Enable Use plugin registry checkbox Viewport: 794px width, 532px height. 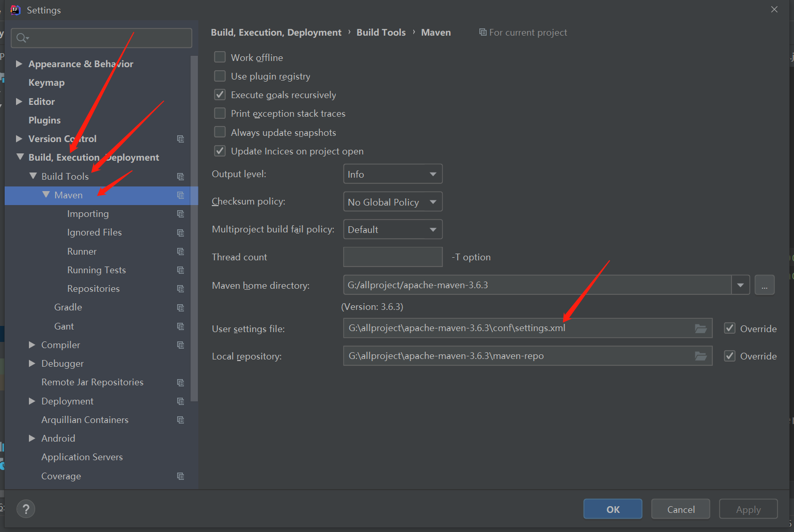tap(220, 76)
